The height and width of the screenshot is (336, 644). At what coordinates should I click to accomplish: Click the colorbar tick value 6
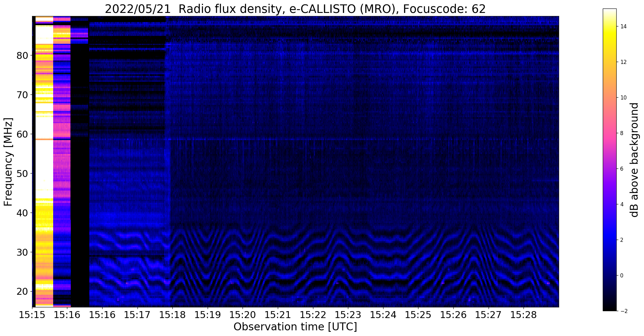click(621, 169)
